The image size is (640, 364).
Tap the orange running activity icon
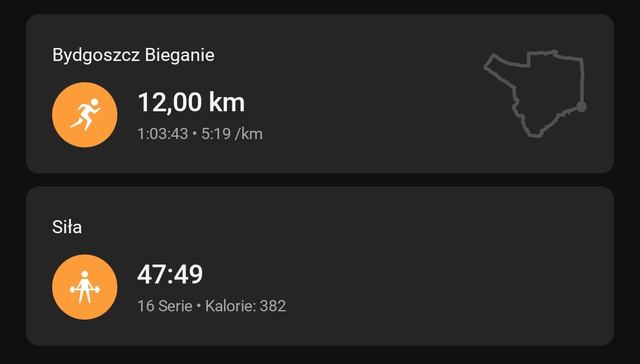(85, 115)
